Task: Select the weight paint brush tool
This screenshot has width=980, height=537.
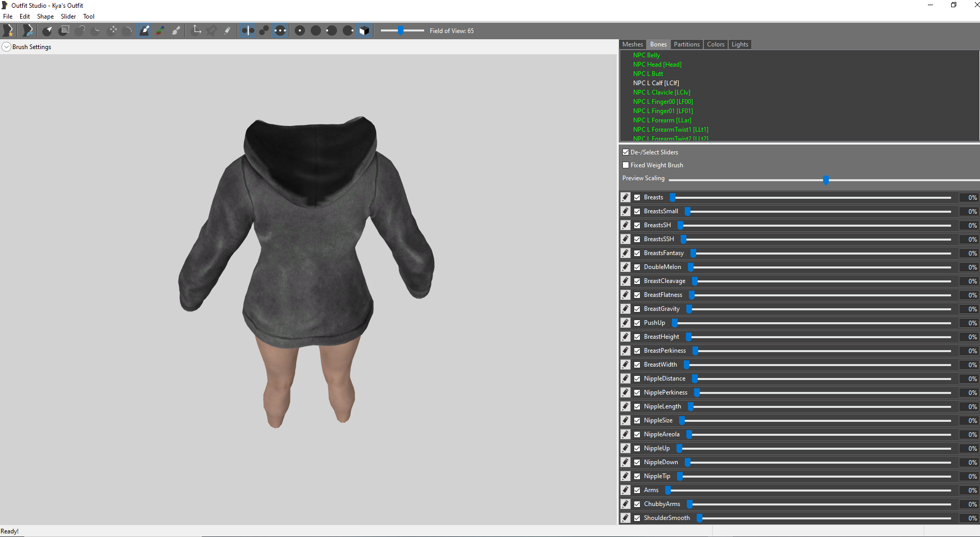Action: pos(144,30)
